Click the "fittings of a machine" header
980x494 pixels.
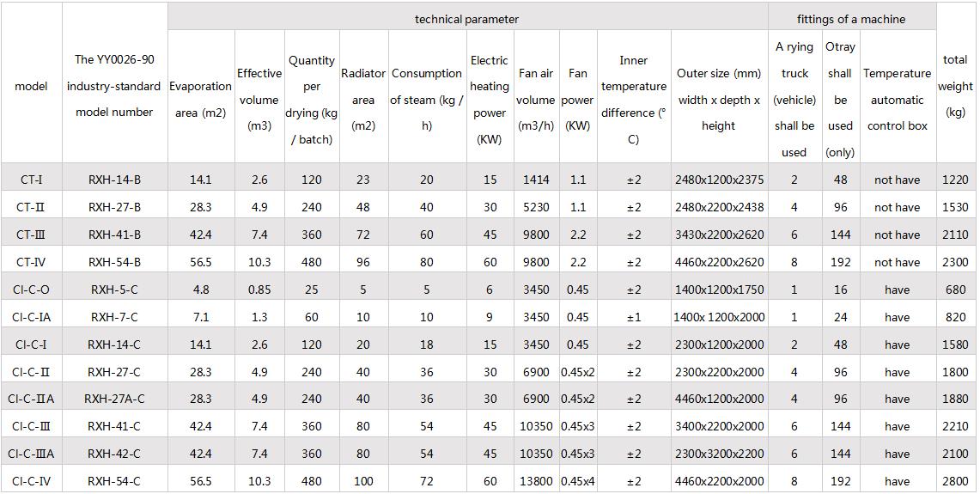850,19
